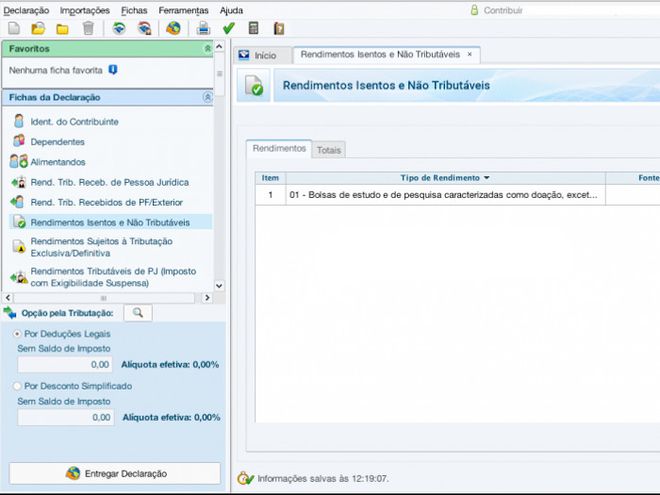The image size is (660, 495).
Task: Click the Entregar Declaração button
Action: tap(114, 474)
